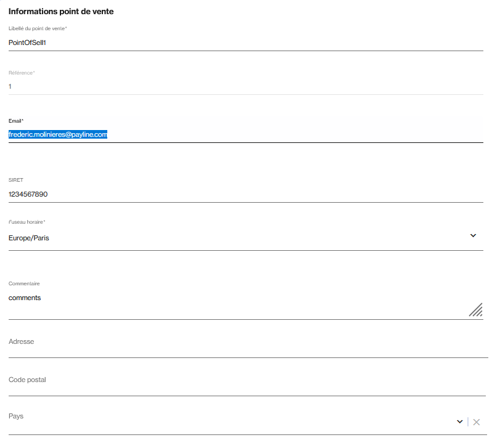The image size is (492, 448).
Task: Click the Fuseau horaire chevron arrow
Action: pyautogui.click(x=473, y=236)
